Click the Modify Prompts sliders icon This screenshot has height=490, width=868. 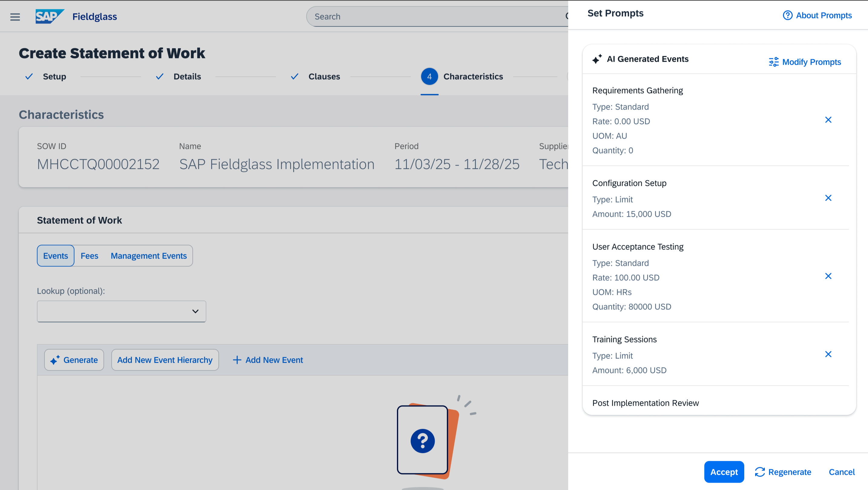click(773, 62)
